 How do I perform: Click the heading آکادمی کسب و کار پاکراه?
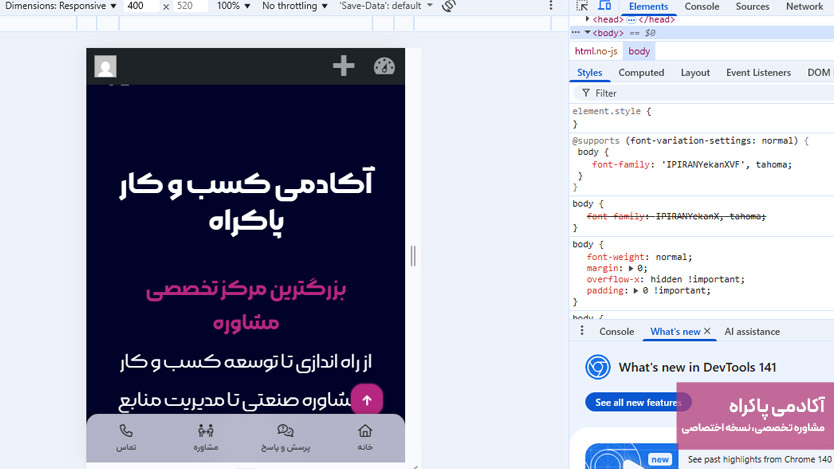246,201
